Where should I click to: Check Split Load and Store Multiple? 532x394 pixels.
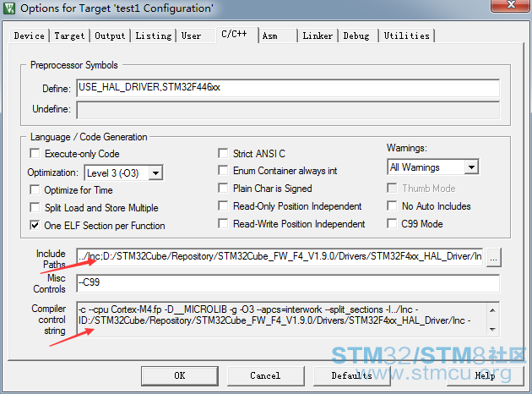35,207
